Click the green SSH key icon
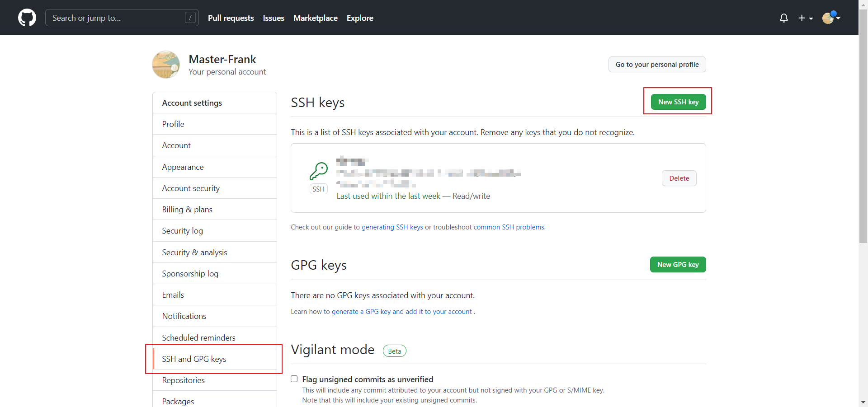The width and height of the screenshot is (868, 407). click(319, 171)
